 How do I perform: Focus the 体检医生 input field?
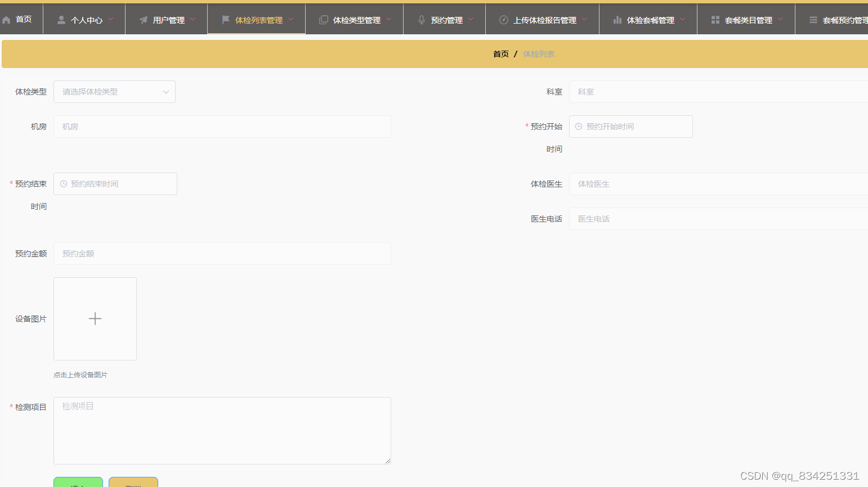[x=718, y=184]
